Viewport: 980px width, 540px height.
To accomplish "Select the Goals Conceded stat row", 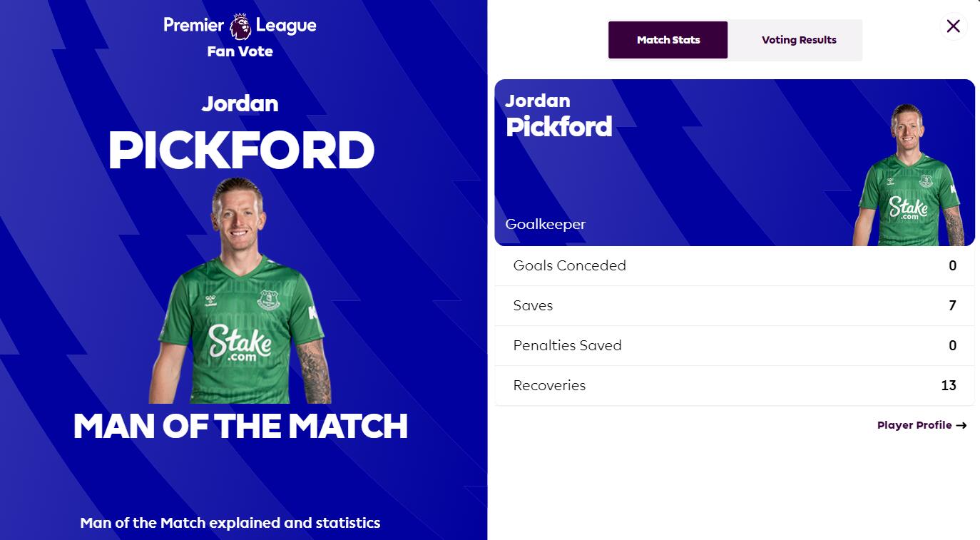I will click(x=735, y=266).
